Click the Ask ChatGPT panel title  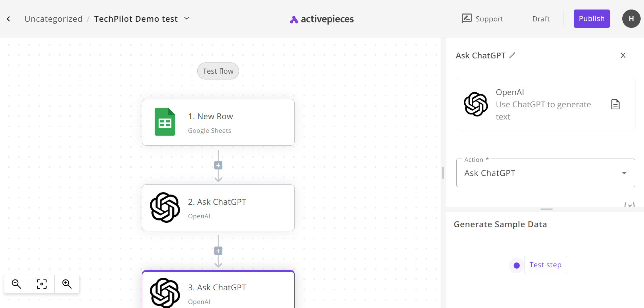tap(480, 56)
